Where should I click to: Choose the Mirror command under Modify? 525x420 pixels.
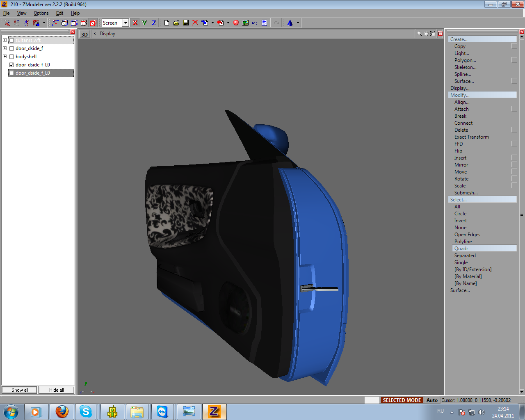click(x=461, y=165)
